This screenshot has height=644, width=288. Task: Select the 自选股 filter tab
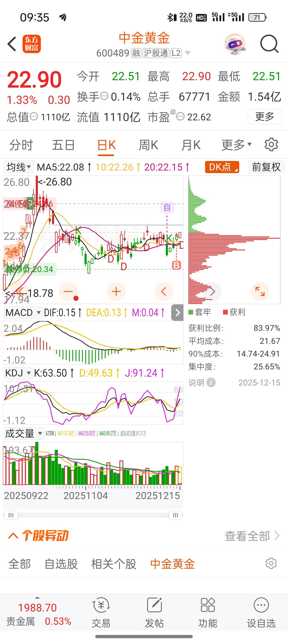point(61,564)
